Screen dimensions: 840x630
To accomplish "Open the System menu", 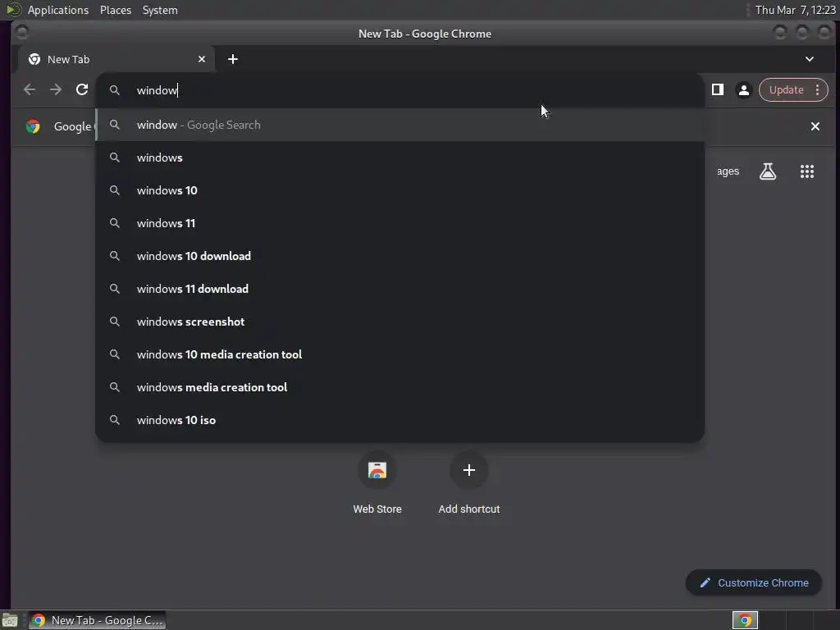I will pyautogui.click(x=160, y=10).
